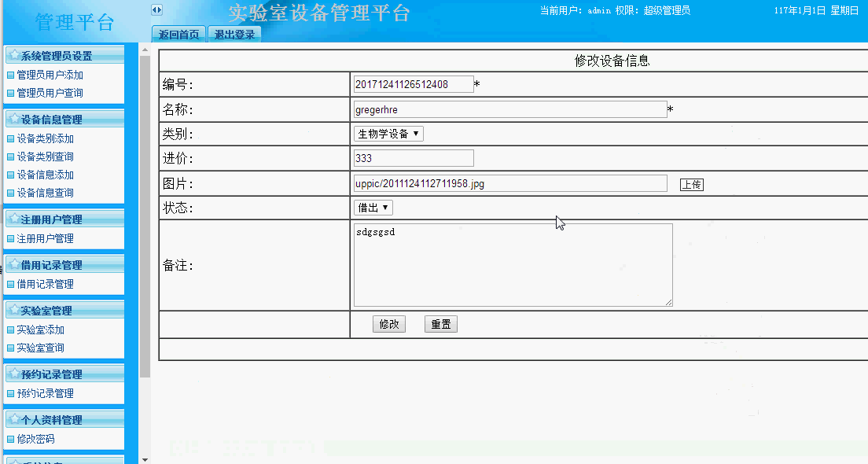The width and height of the screenshot is (868, 464).
Task: Click square bullet icon before 管理员用户查询
Action: (10, 93)
